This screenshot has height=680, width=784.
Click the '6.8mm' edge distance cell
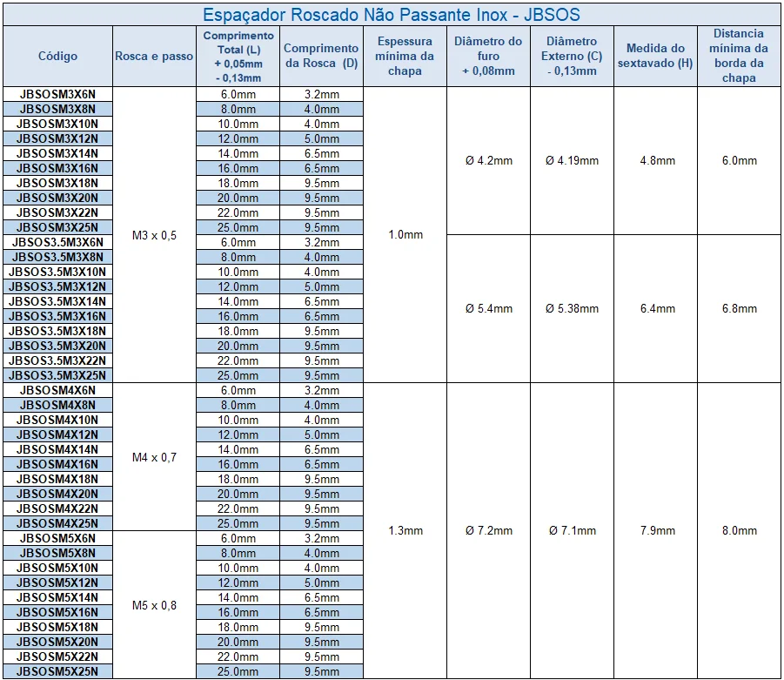coord(739,309)
